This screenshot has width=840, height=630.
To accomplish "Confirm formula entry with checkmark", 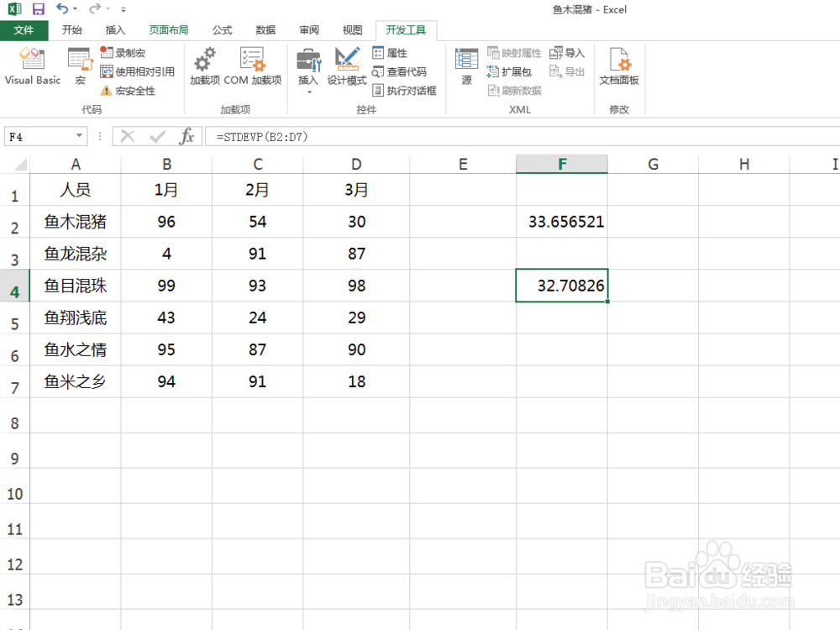I will click(157, 137).
